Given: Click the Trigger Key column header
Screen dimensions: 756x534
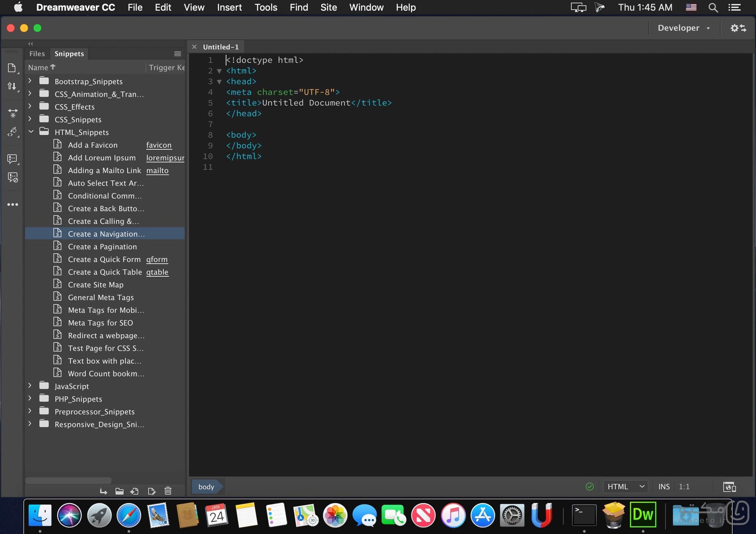Looking at the screenshot, I should click(167, 67).
